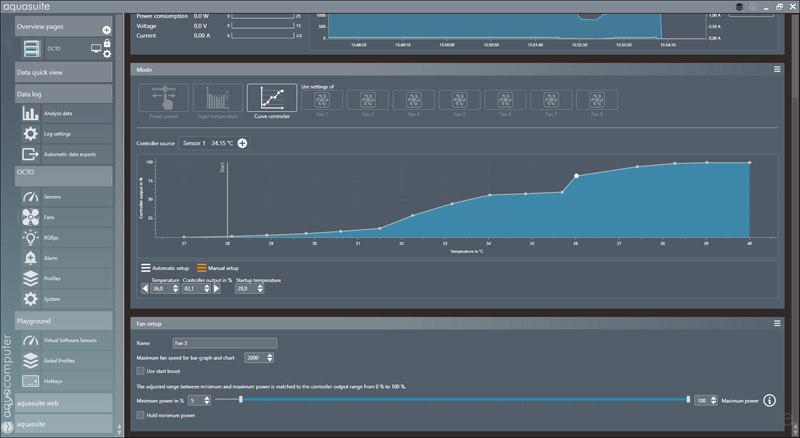Open the Mode panel hamburger menu
The height and width of the screenshot is (438, 800).
click(x=777, y=70)
